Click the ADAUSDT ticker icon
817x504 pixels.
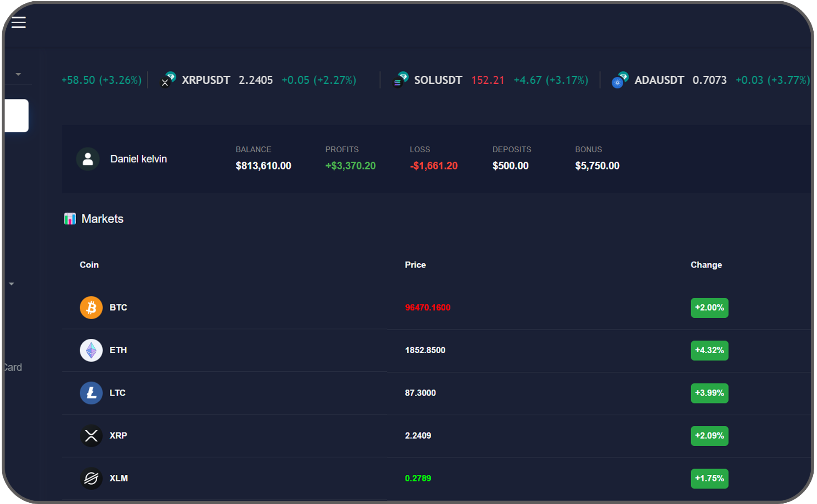click(x=620, y=80)
